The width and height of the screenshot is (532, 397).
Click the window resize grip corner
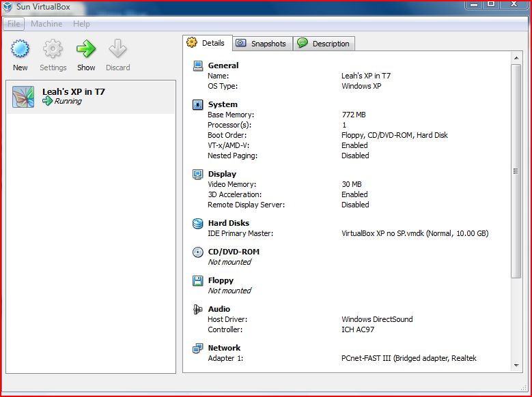pos(524,387)
